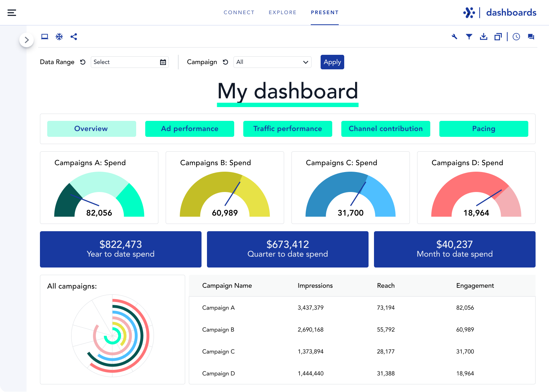Open the calendar date picker icon
This screenshot has height=392, width=549.
[163, 62]
